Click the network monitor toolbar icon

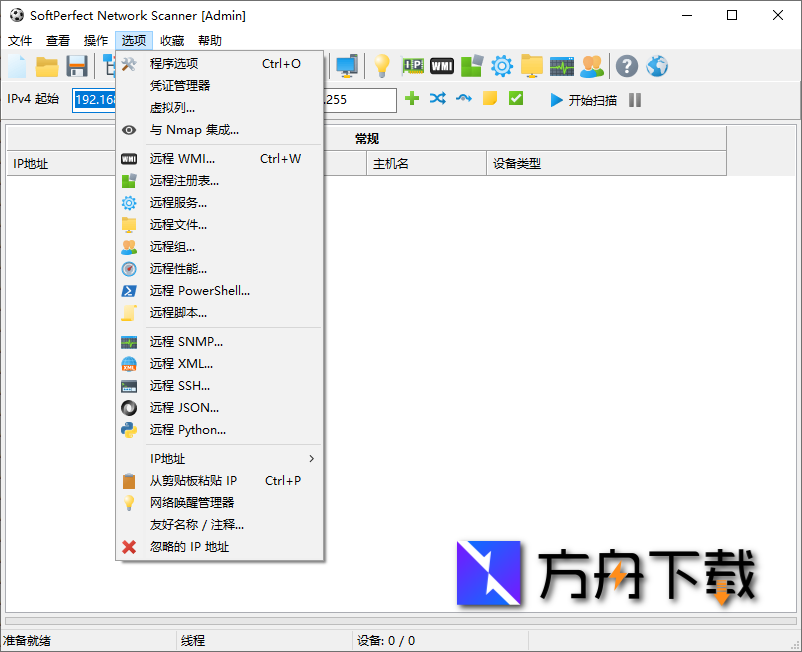tap(561, 66)
